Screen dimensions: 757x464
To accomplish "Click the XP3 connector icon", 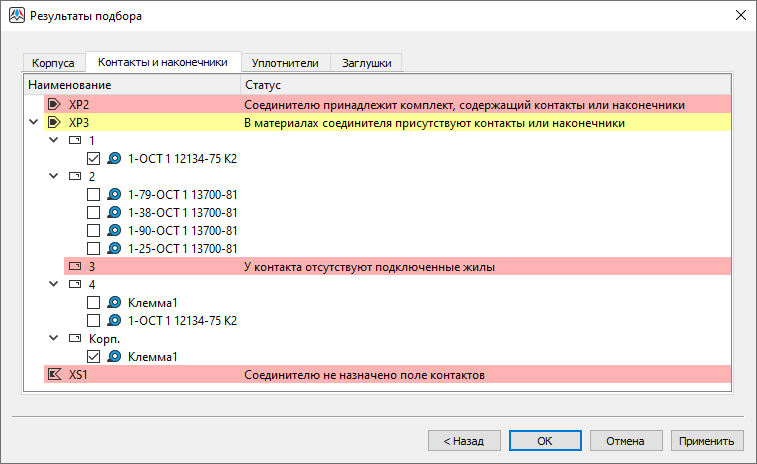I will [x=54, y=123].
